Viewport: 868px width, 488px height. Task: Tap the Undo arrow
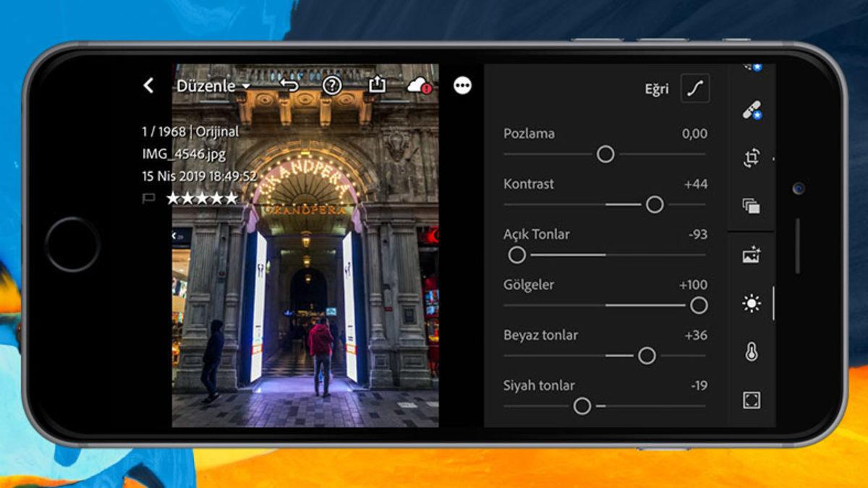tap(289, 85)
